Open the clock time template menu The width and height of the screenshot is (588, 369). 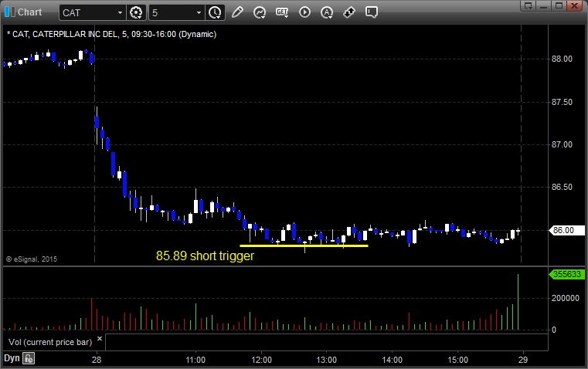point(215,12)
